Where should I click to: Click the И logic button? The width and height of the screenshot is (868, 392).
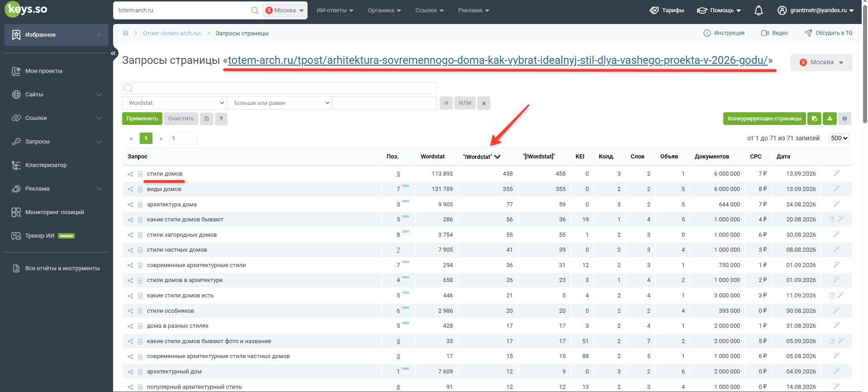click(x=446, y=103)
